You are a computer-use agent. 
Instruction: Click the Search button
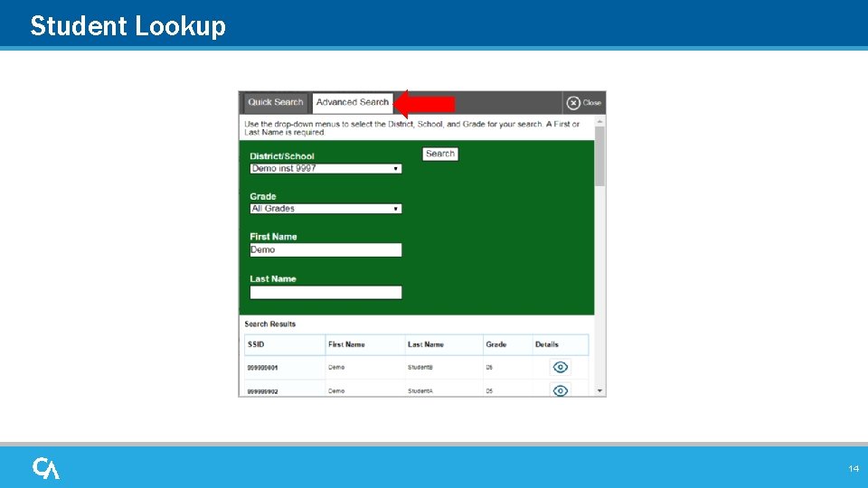coord(440,154)
